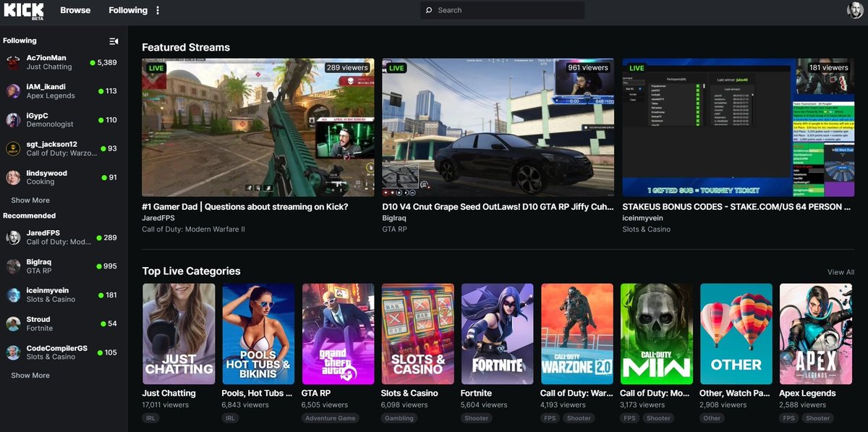The width and height of the screenshot is (868, 432).
Task: Click iAM_ikandi's avatar in sidebar
Action: coord(13,91)
